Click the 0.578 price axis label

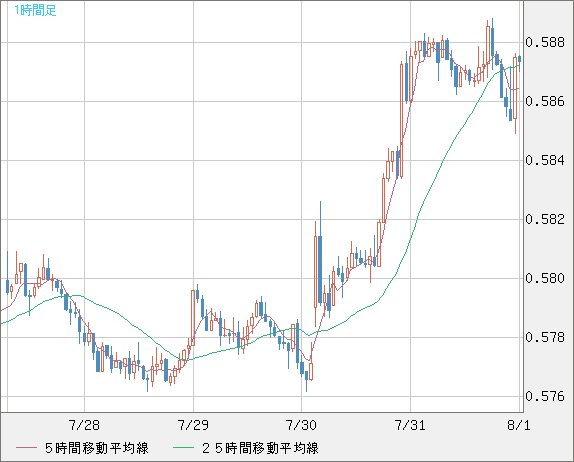pos(545,337)
